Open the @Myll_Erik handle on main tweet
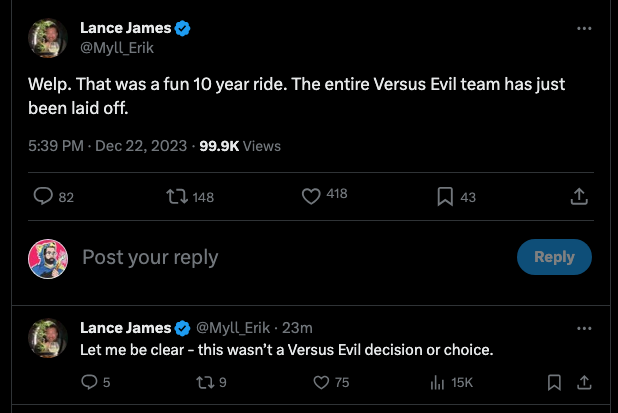Screen dimensions: 618x413 [x=117, y=48]
